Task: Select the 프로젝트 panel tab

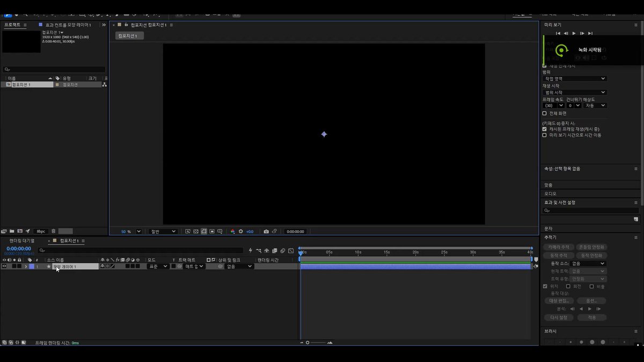Action: [12, 25]
